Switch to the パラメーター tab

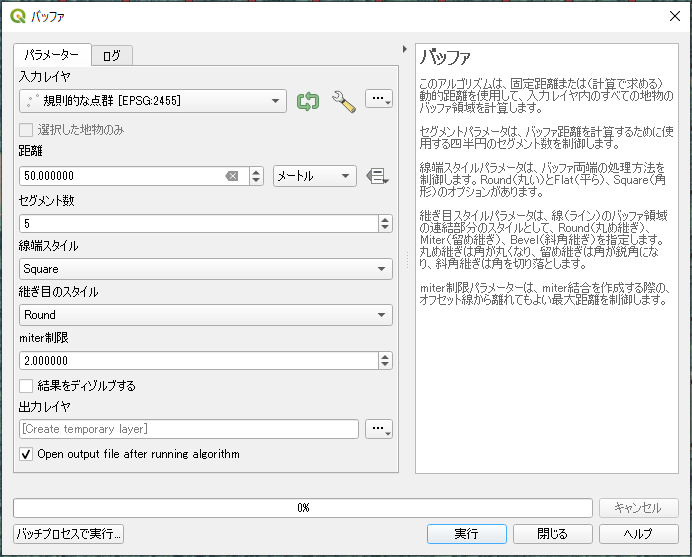click(x=52, y=55)
